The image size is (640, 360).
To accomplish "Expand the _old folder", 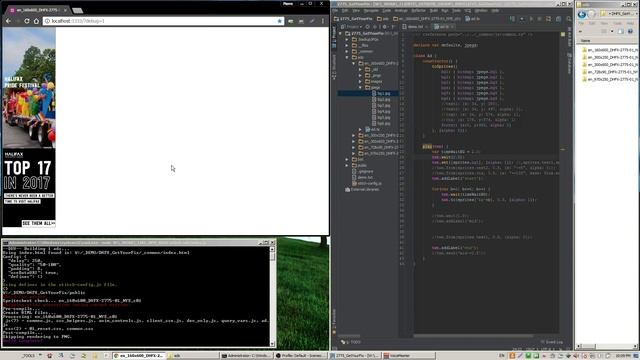I will 360,69.
